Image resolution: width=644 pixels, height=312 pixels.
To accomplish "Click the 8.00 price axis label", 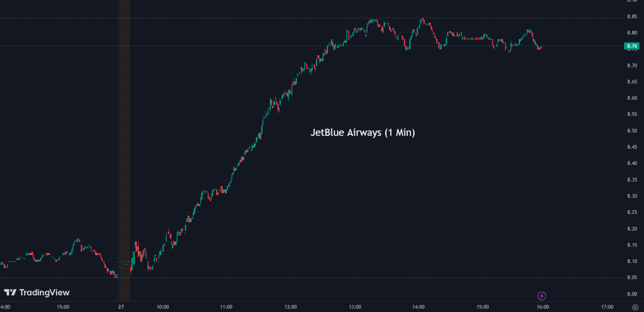I will tap(632, 294).
